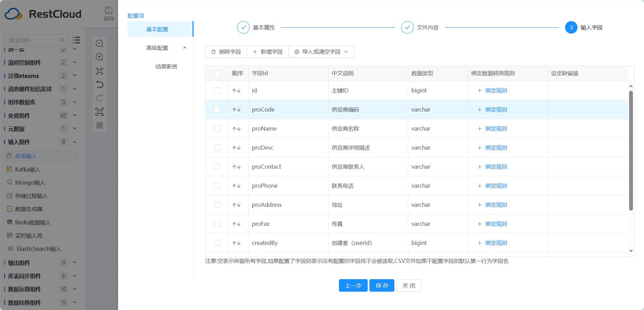The image size is (644, 310).
Task: Expand the 免费组件 category
Action: (x=74, y=115)
